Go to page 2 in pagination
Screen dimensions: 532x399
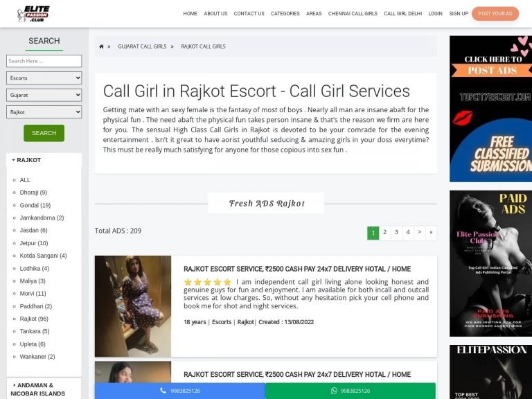[x=384, y=233]
